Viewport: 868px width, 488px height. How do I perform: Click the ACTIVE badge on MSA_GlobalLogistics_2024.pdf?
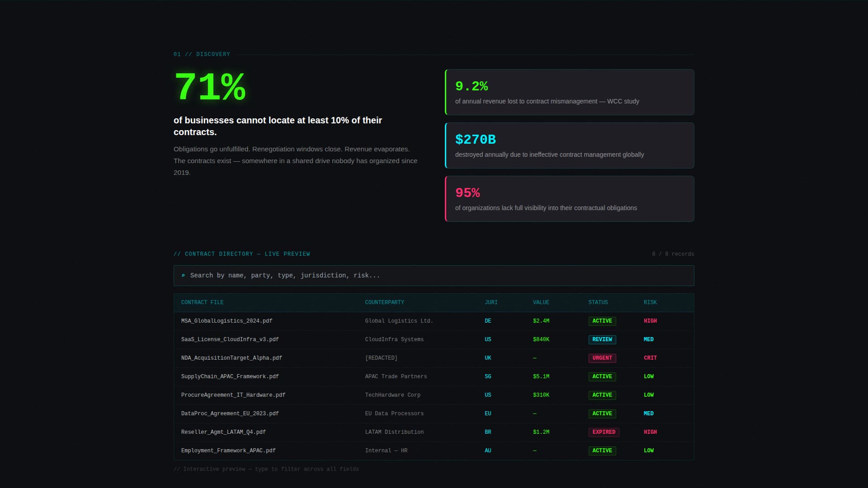point(602,321)
